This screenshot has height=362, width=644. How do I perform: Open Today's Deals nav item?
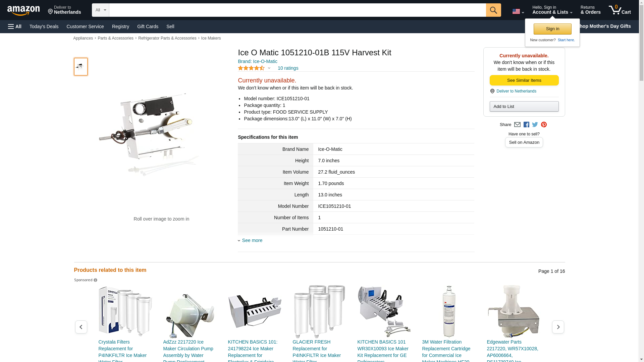(x=44, y=26)
